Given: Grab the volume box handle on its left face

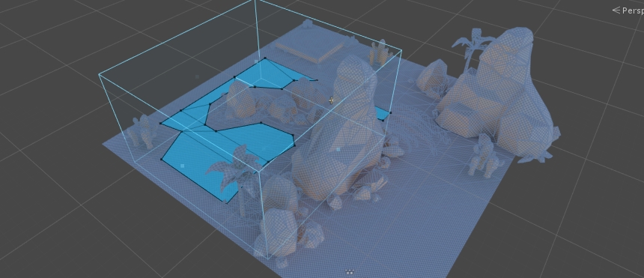Looking at the screenshot, I should coord(197,76).
